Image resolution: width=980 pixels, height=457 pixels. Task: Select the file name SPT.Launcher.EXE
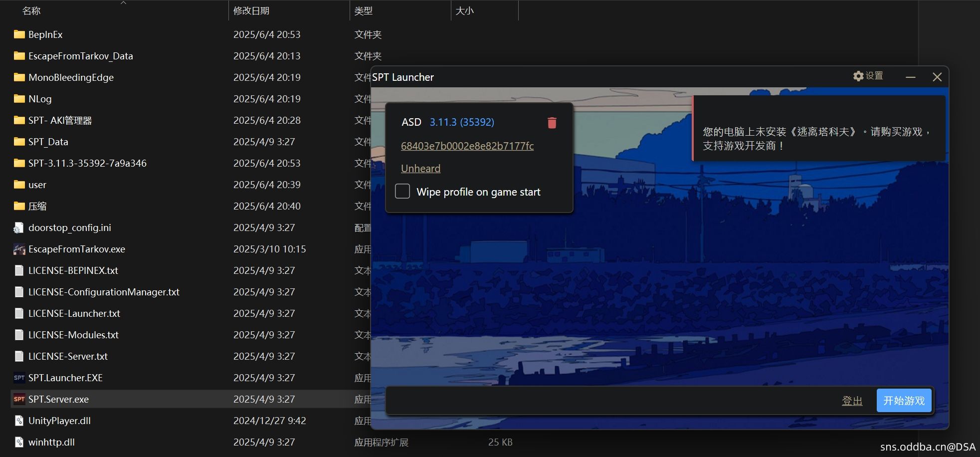(x=65, y=378)
